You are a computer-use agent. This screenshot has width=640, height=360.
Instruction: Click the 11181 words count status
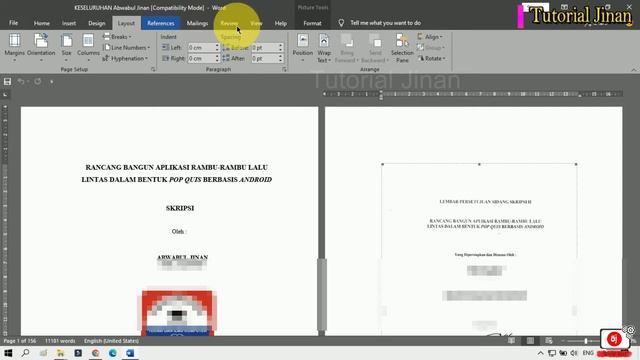(60, 341)
